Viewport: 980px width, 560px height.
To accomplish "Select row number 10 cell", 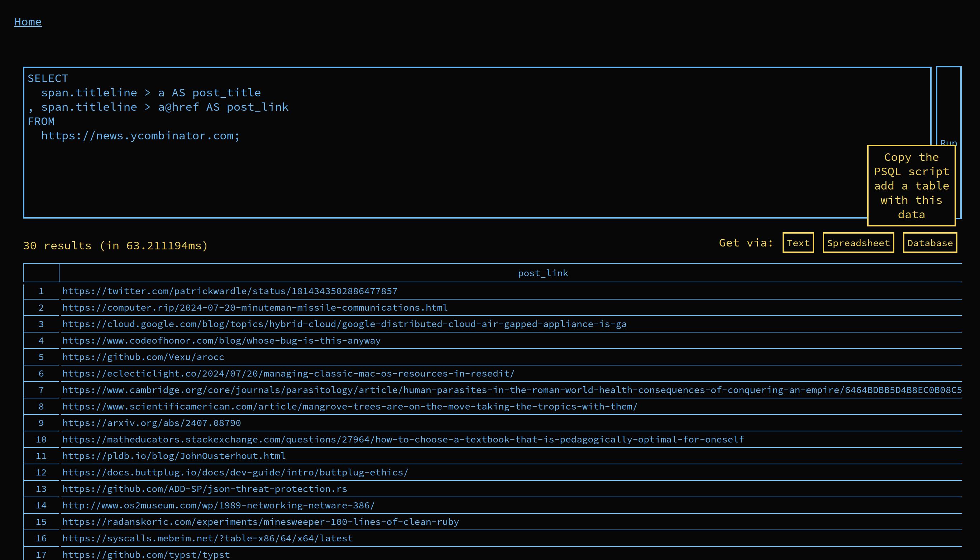I will tap(41, 440).
